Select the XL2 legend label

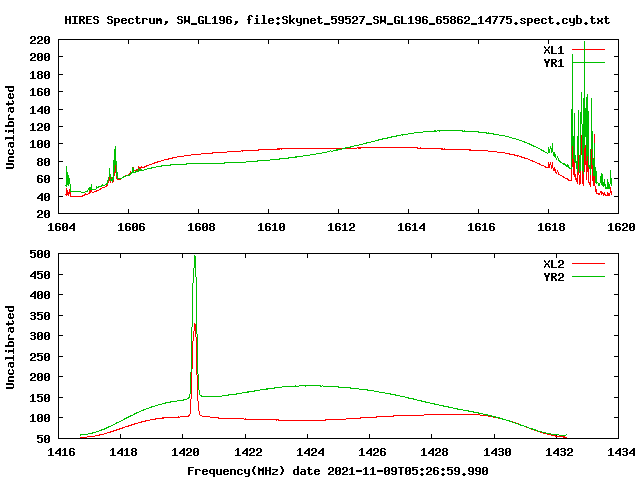tap(553, 264)
